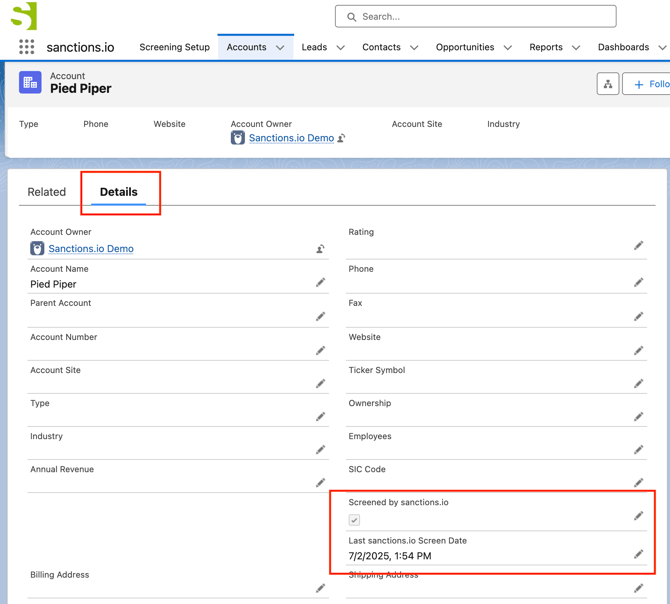Click the Follow button
670x604 pixels.
[646, 84]
